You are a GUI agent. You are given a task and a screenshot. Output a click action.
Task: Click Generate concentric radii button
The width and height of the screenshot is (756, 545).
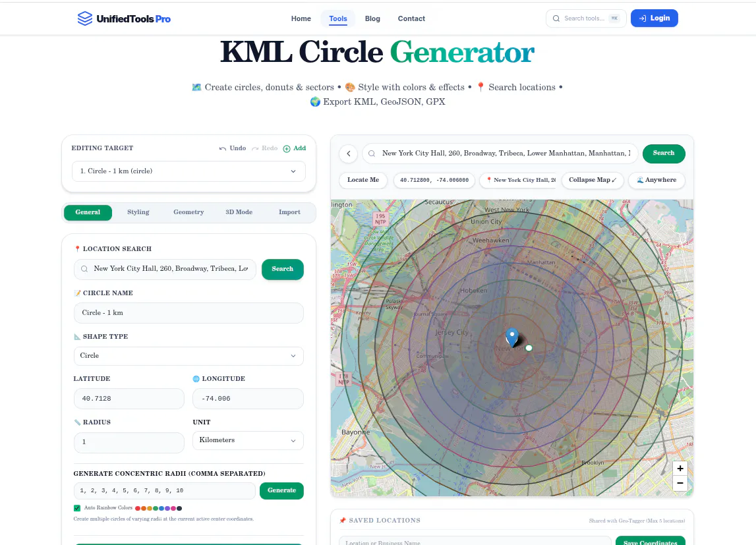click(x=281, y=490)
